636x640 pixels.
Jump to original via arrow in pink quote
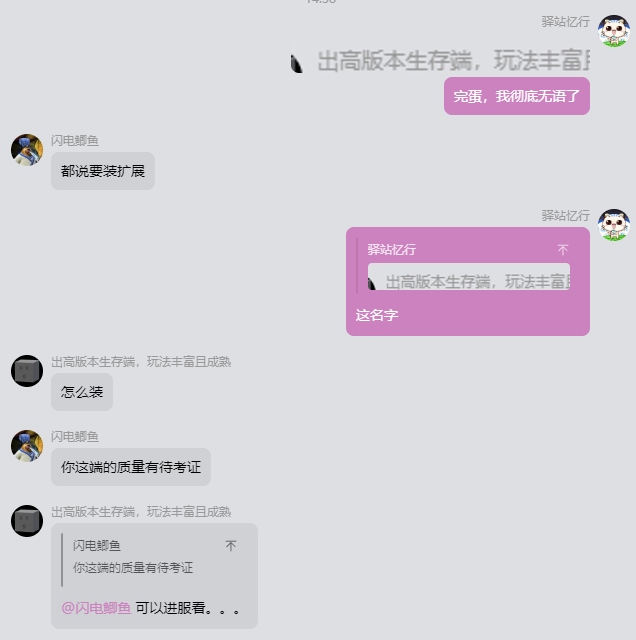pyautogui.click(x=563, y=249)
